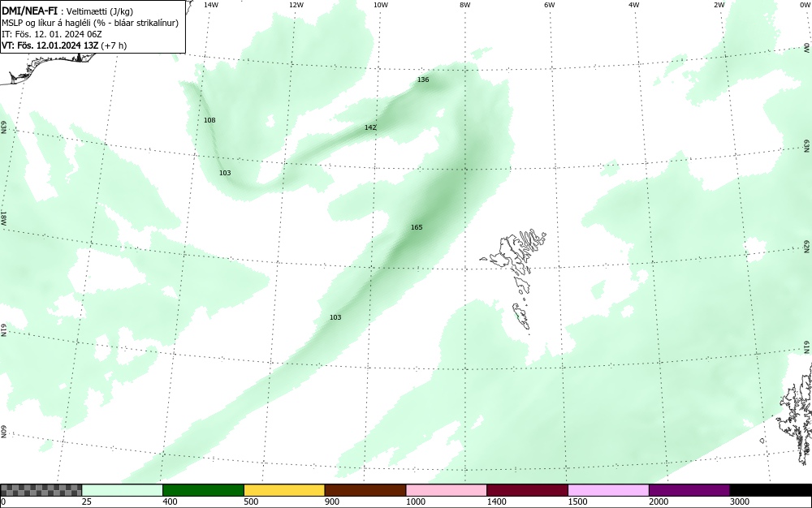Click the checkered 0-25 legend swatch
Screen dimensions: 812x508
click(x=41, y=490)
